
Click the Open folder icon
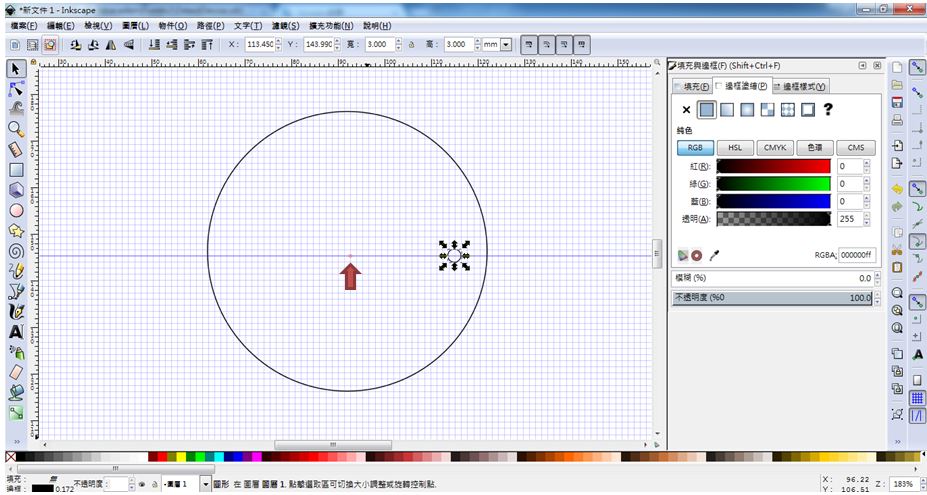point(897,84)
